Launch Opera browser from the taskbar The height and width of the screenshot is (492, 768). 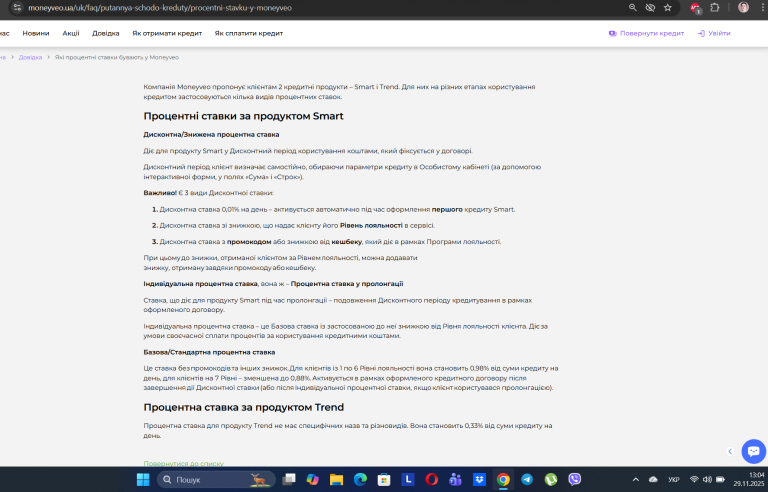click(432, 479)
